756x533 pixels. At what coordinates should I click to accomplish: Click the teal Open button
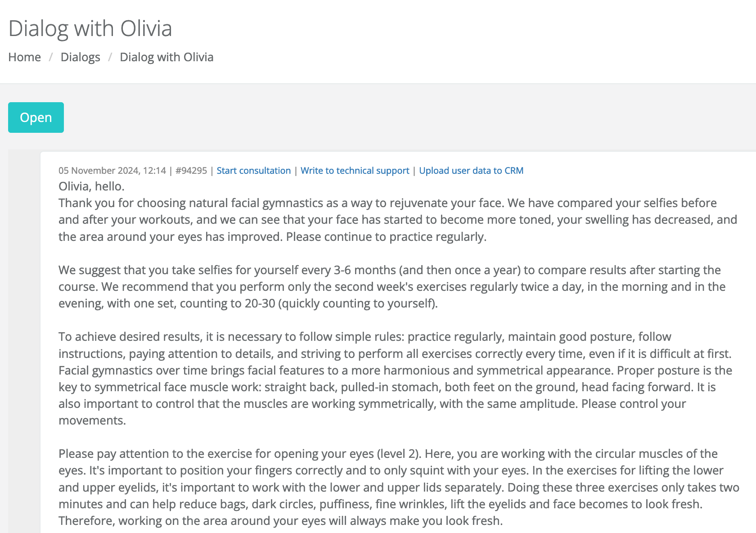(36, 117)
